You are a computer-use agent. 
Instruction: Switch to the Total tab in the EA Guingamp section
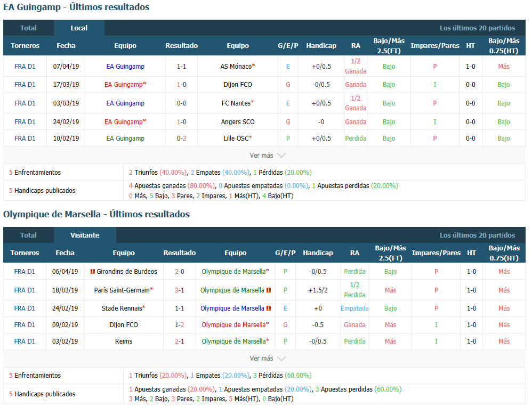click(28, 28)
